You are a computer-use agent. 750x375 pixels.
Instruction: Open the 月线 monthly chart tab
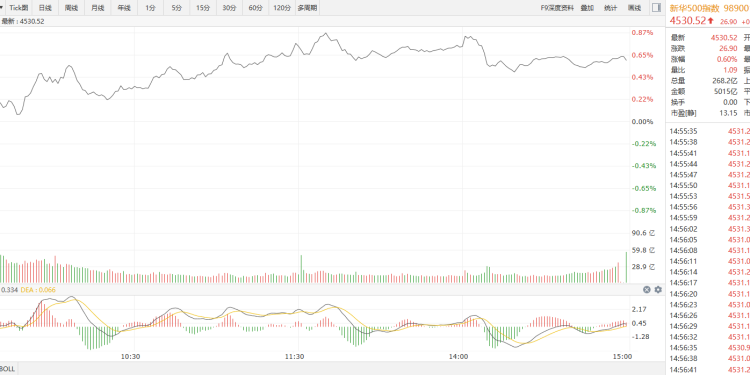98,8
